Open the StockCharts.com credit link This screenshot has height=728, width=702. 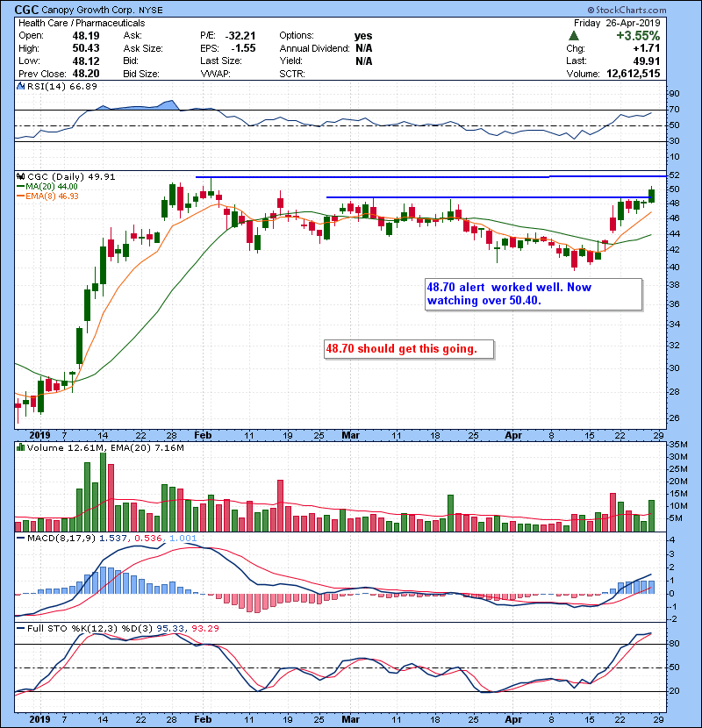tap(627, 10)
